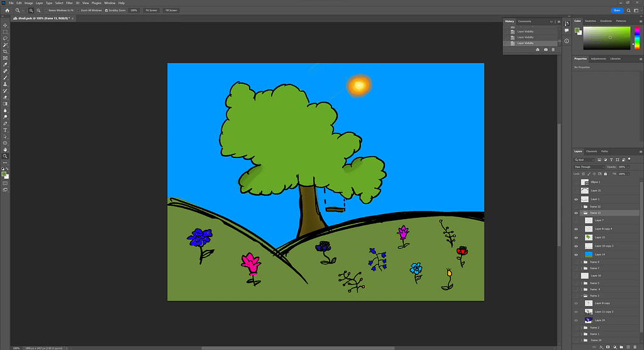Open the Pass Through blend mode dropdown

(590, 167)
